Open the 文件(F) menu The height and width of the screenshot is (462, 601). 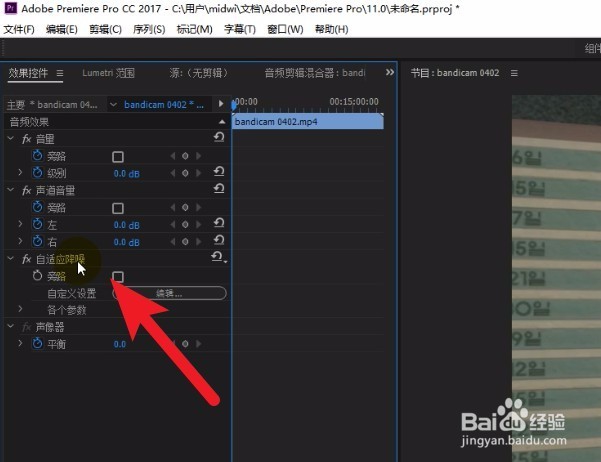coord(19,30)
